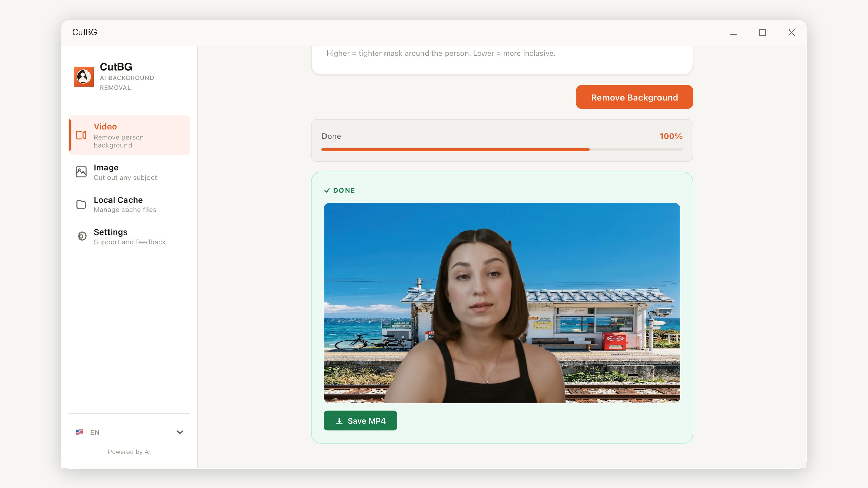
Task: Go to Settings section
Action: pos(130,237)
